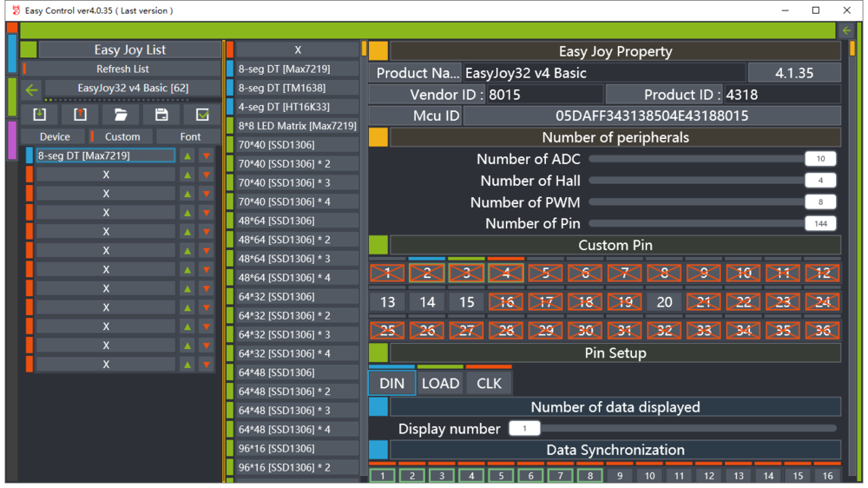Open file with the folder icon

[x=121, y=115]
